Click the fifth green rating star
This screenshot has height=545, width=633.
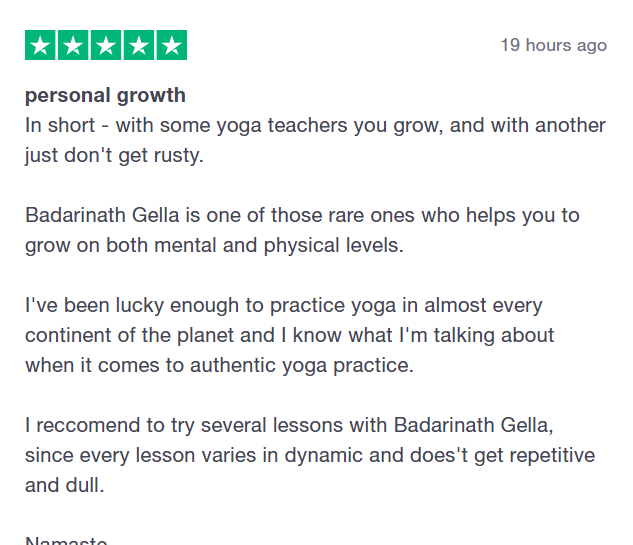click(172, 45)
